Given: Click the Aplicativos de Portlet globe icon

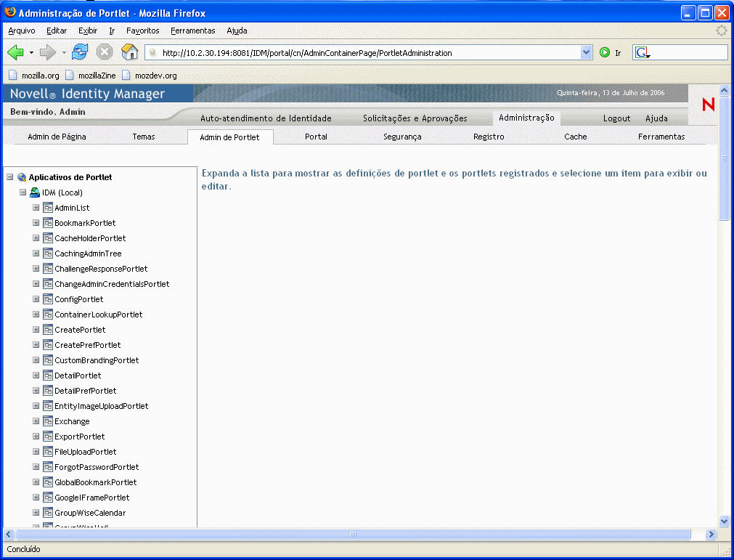Looking at the screenshot, I should (x=22, y=177).
